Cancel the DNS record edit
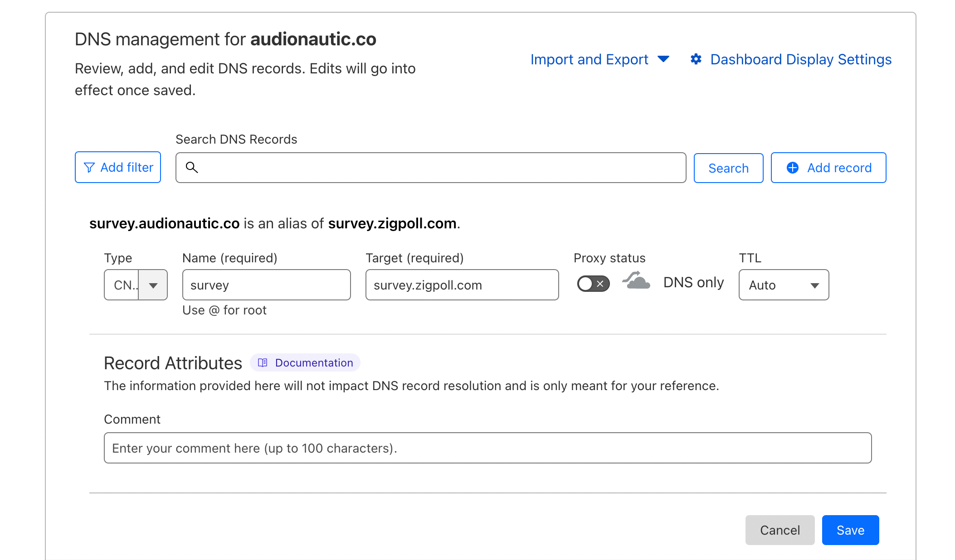This screenshot has height=560, width=955. [780, 530]
